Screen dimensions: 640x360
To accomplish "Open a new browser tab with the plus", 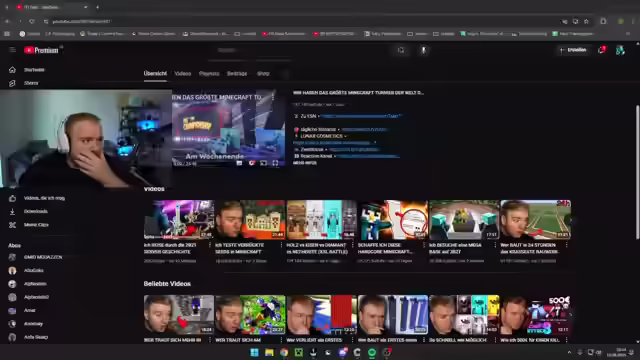I will coord(97,7).
